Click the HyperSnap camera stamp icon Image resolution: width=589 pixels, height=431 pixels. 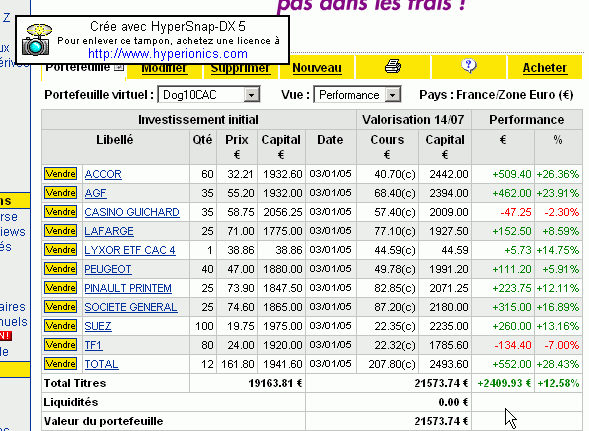[36, 40]
